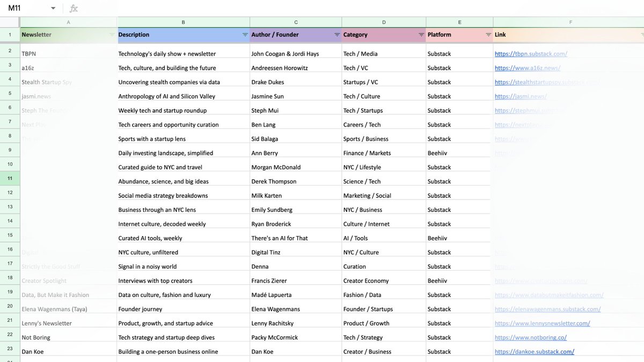Open the Link column filter icon
The width and height of the screenshot is (644, 362).
pos(642,35)
